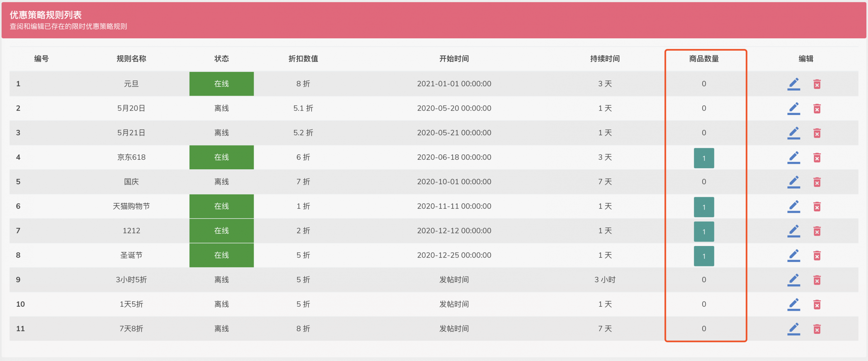This screenshot has width=868, height=361.
Task: Edit the 京东618 rule
Action: 793,157
